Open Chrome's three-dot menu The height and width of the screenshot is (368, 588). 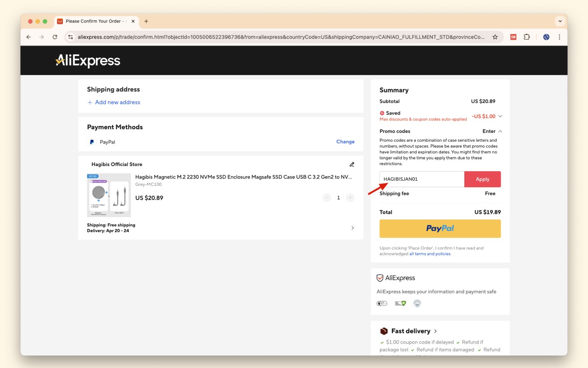(560, 37)
